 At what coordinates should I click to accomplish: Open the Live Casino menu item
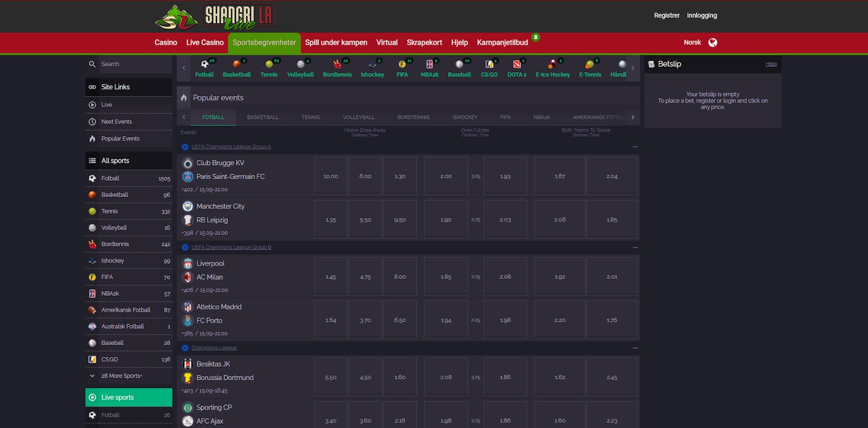click(205, 42)
